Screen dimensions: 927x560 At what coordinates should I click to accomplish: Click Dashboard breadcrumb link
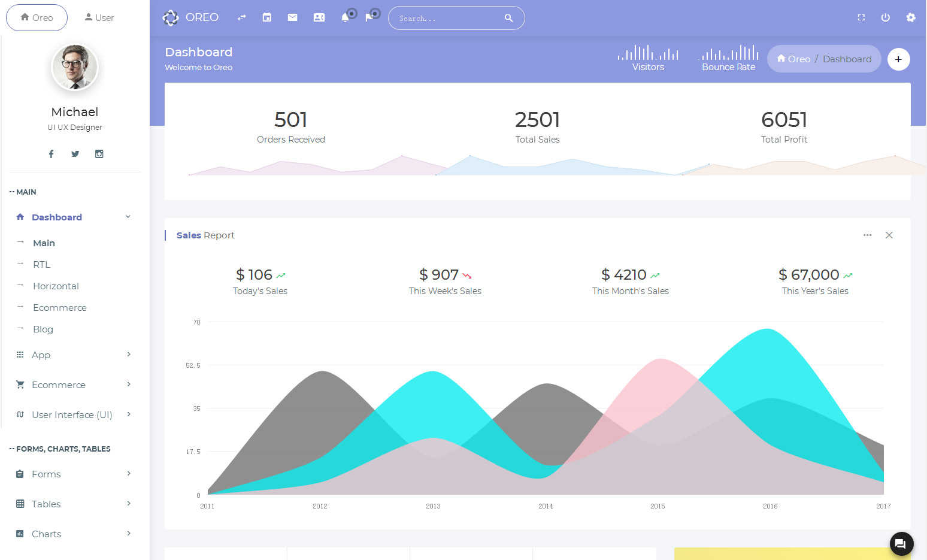tap(847, 59)
